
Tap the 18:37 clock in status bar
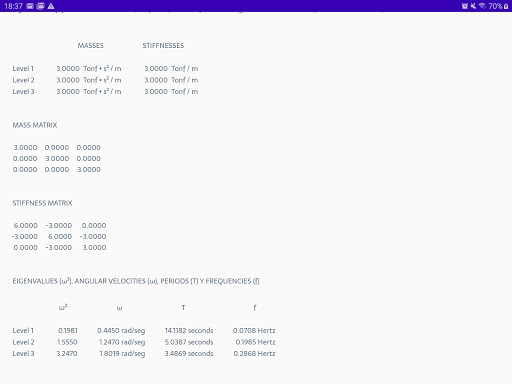click(13, 6)
